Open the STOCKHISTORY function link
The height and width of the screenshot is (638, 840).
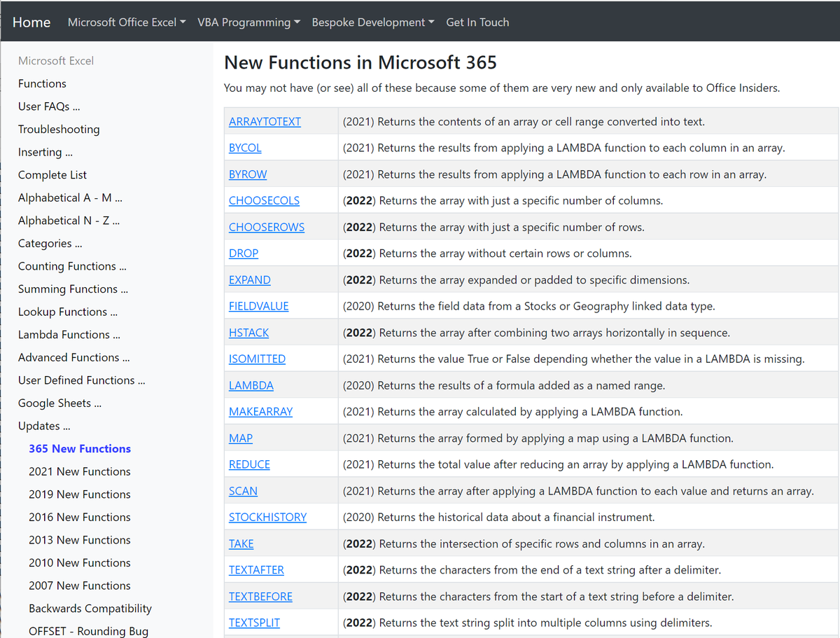pos(268,517)
